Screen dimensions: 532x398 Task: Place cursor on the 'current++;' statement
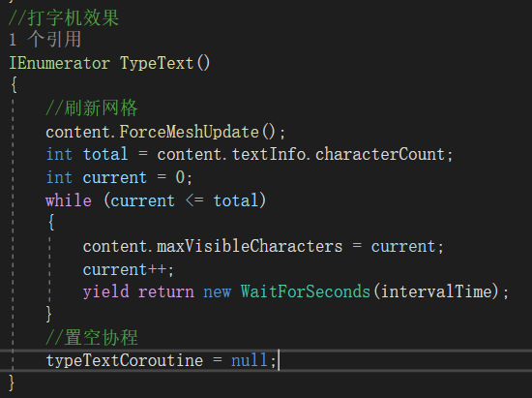pyautogui.click(x=129, y=270)
